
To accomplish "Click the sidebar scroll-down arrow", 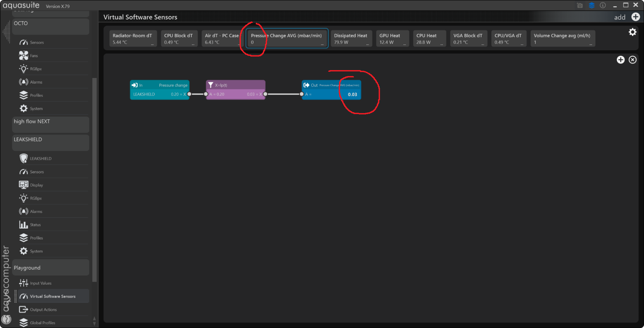I will (x=95, y=324).
